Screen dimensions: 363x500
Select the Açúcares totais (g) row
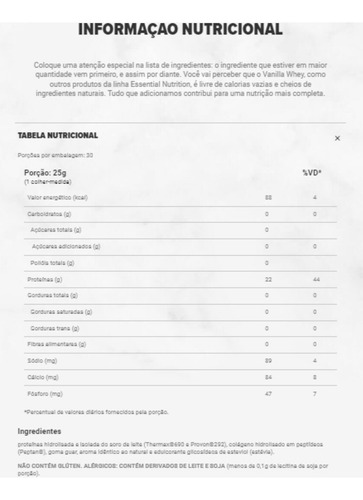pos(180,230)
